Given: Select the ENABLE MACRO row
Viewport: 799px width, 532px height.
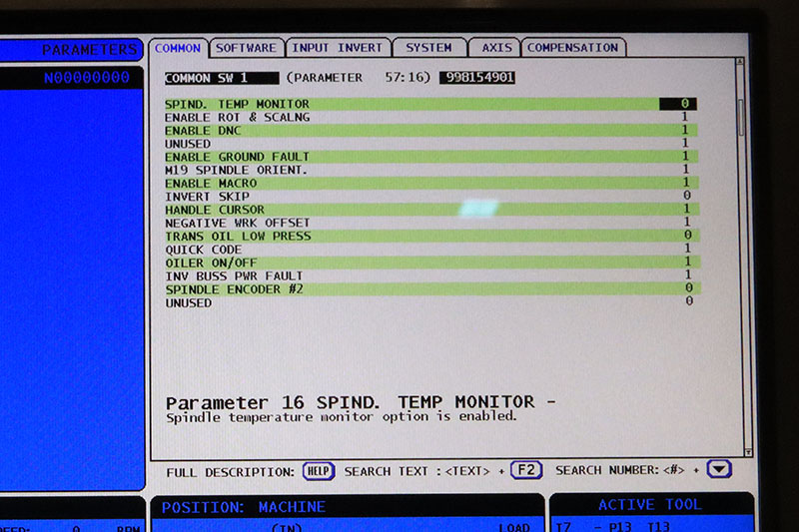Looking at the screenshot, I should 431,184.
